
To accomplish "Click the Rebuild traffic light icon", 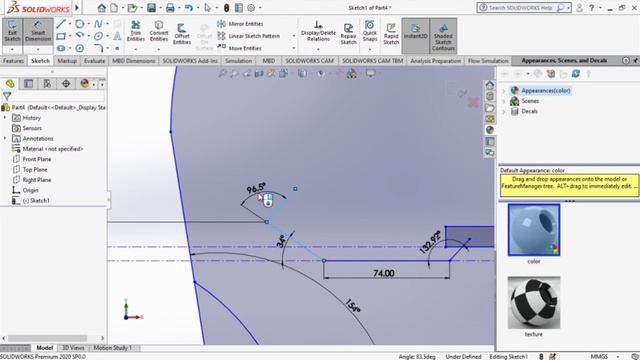I will coord(227,7).
